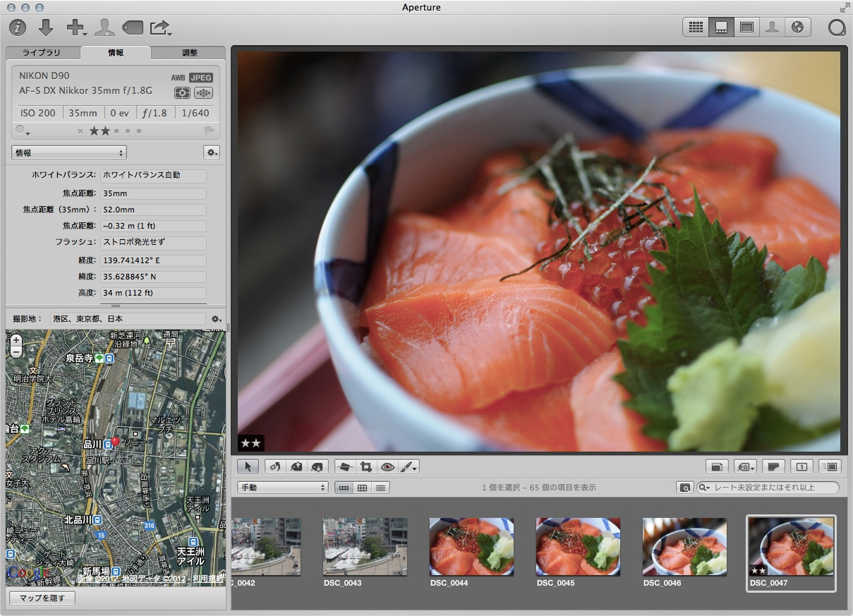Open the 情報 metadata view dropdown

pos(68,152)
